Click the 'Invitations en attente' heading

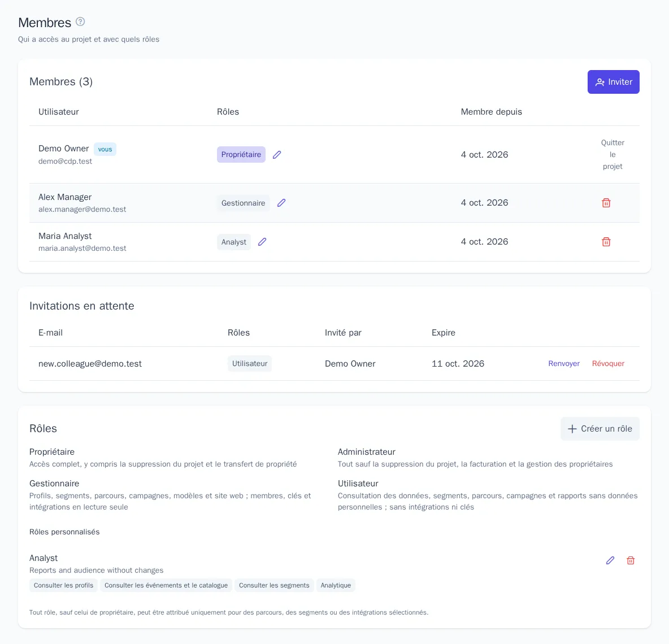point(82,306)
